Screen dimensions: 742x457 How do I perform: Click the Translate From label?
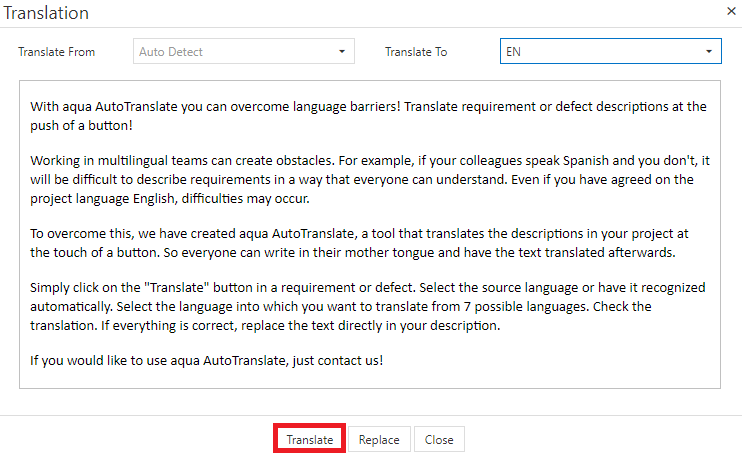pos(57,52)
